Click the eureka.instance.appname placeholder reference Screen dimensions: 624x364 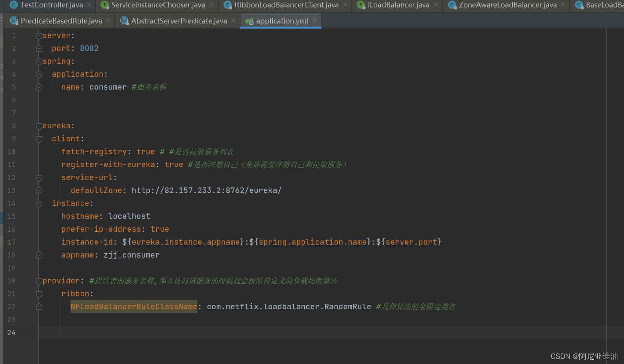click(x=186, y=242)
